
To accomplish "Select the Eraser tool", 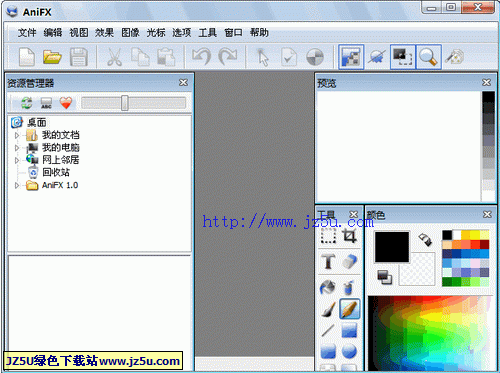I will pos(349,261).
